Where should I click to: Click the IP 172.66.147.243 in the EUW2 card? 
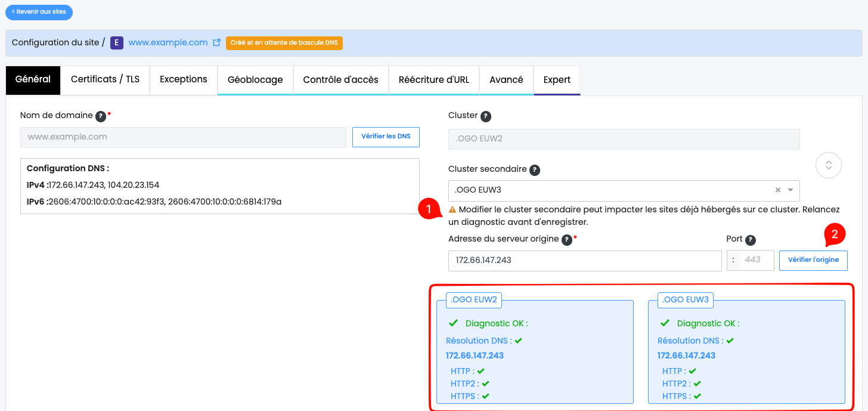[x=475, y=356]
